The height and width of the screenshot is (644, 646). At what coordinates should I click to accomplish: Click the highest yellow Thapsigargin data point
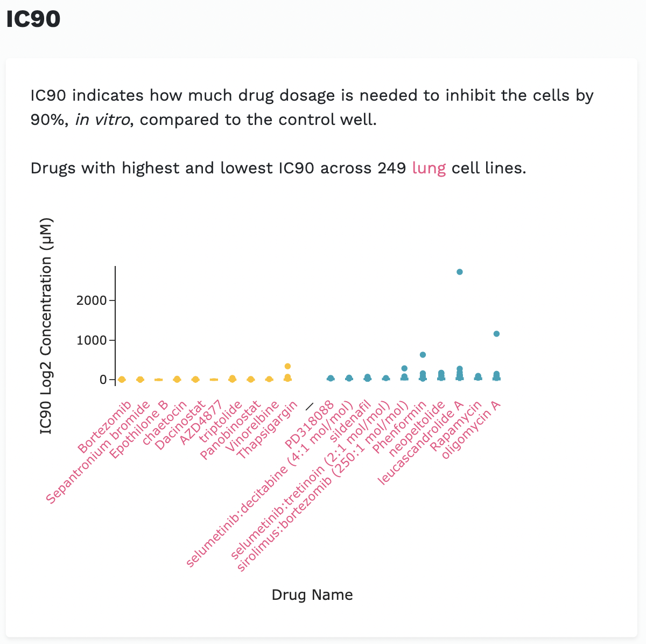tap(287, 366)
